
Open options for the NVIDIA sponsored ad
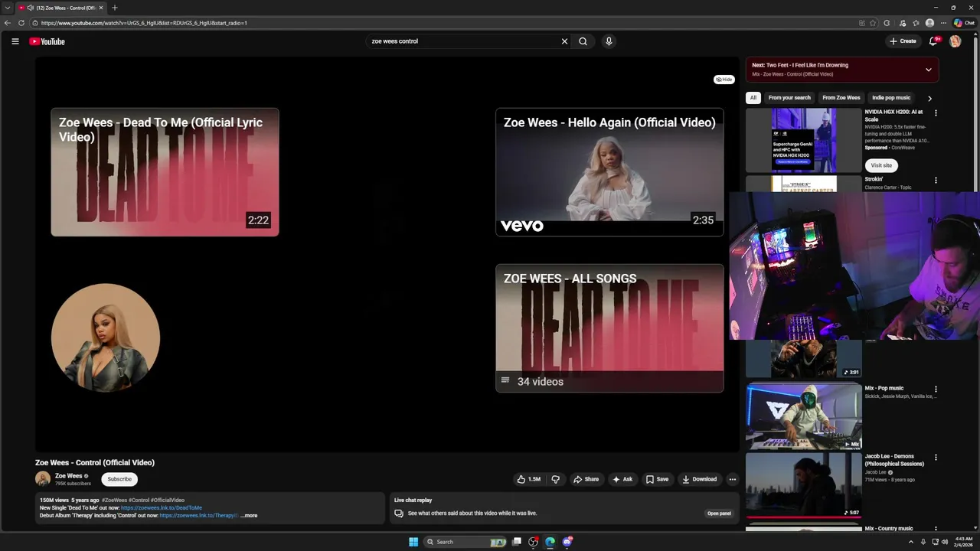936,112
